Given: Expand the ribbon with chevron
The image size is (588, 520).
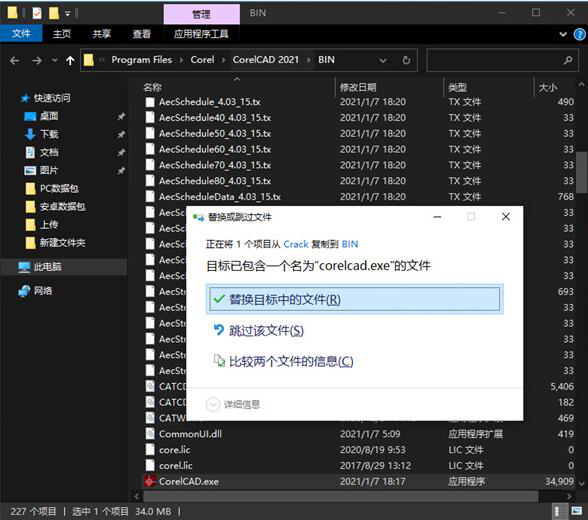Looking at the screenshot, I should [x=562, y=34].
